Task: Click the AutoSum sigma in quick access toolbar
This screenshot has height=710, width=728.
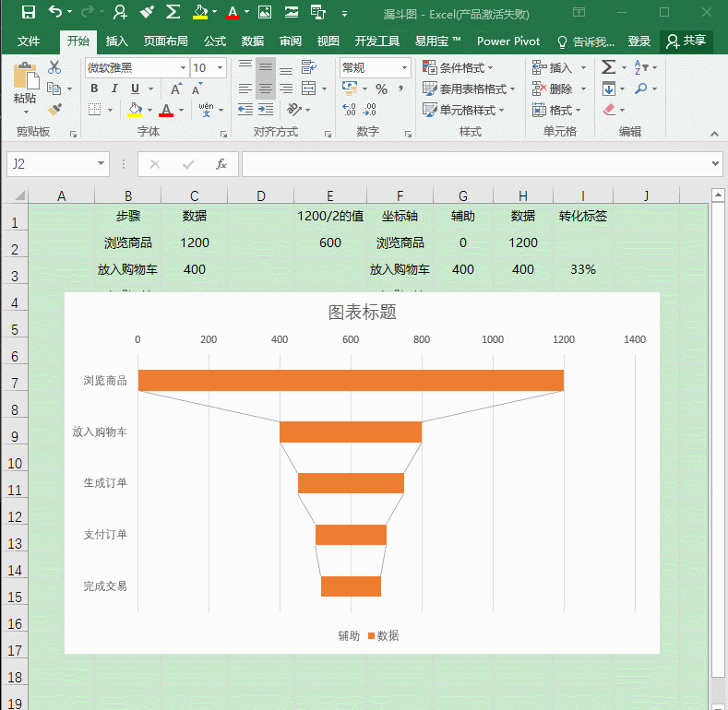Action: pos(173,12)
